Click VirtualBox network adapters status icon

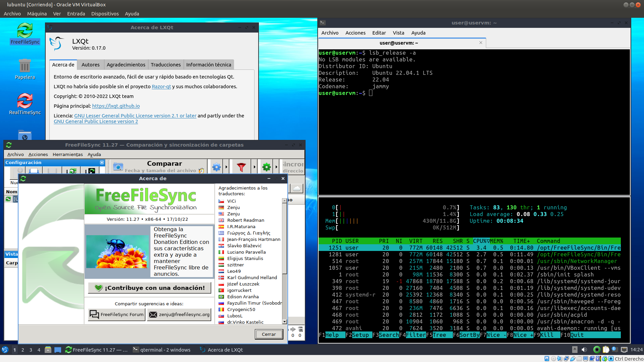coord(566,359)
